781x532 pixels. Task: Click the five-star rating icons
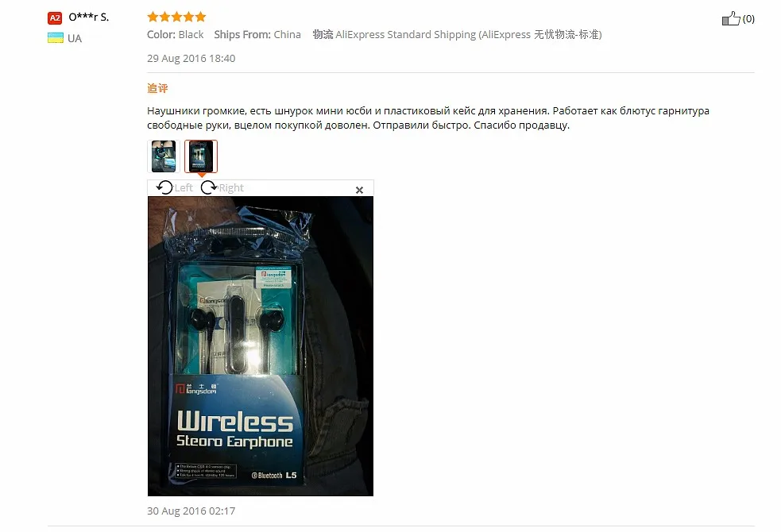[176, 17]
